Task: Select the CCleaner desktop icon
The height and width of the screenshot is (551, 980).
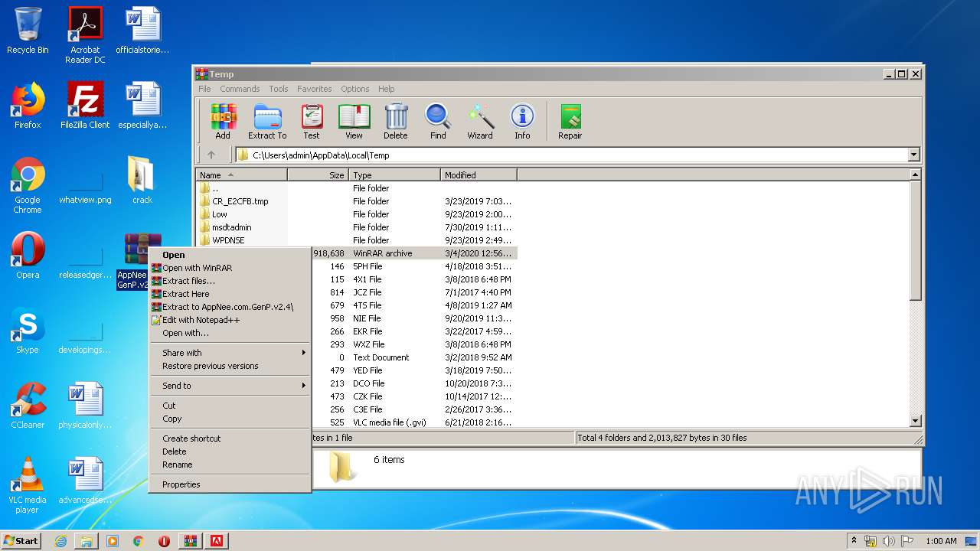Action: click(x=28, y=406)
